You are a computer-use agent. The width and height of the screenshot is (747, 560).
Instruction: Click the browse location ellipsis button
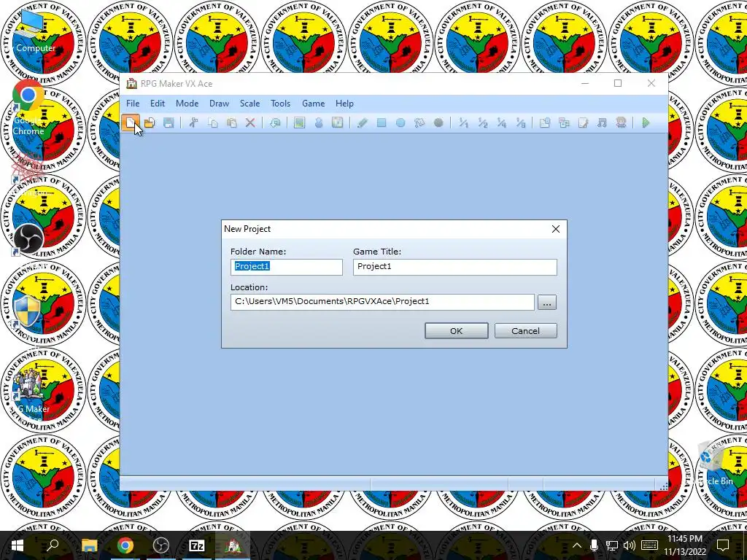[547, 303]
